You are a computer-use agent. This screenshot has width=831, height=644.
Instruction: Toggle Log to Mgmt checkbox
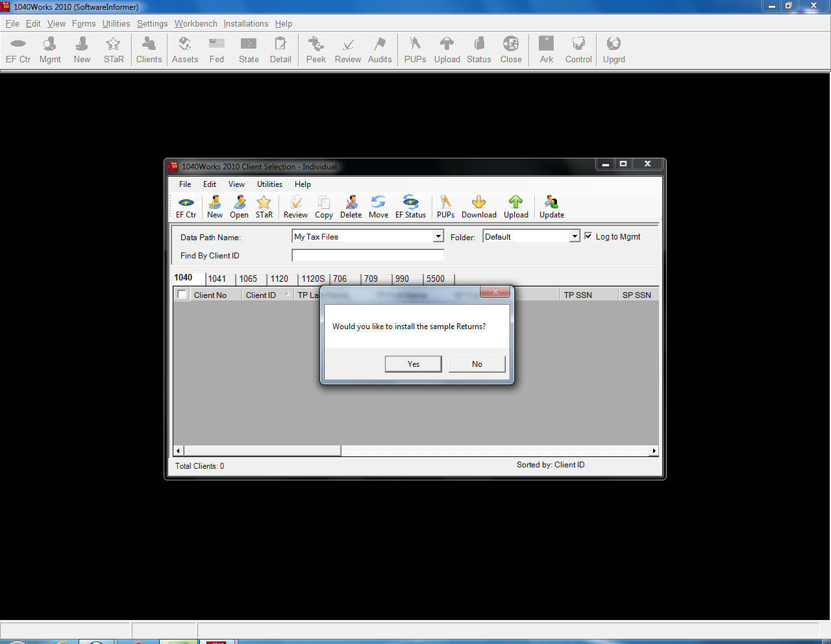[x=588, y=236]
